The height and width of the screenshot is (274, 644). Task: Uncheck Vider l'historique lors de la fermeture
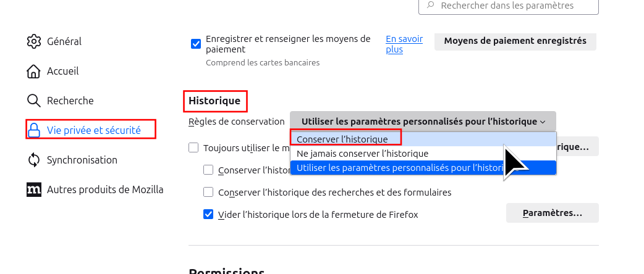coord(208,214)
